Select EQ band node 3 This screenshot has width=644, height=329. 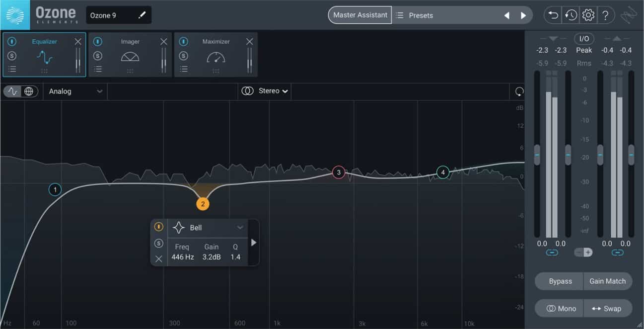(x=339, y=172)
